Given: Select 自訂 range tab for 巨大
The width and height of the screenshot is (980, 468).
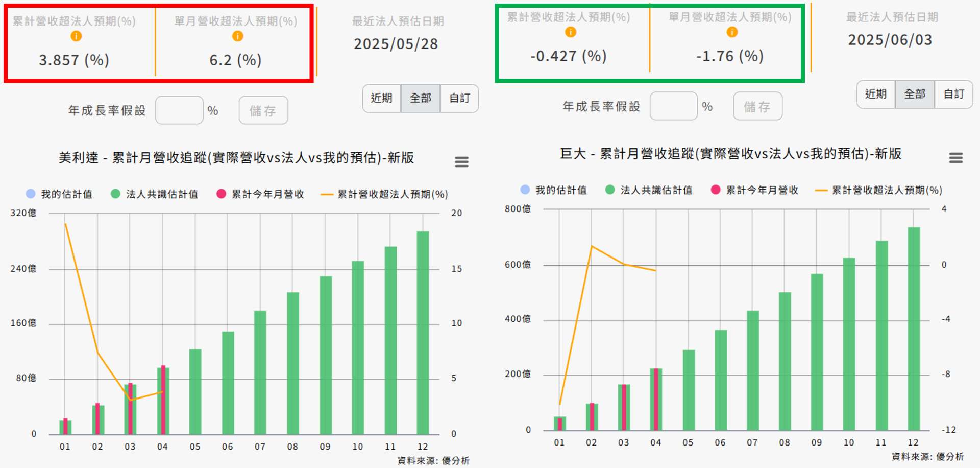Looking at the screenshot, I should pos(953,94).
